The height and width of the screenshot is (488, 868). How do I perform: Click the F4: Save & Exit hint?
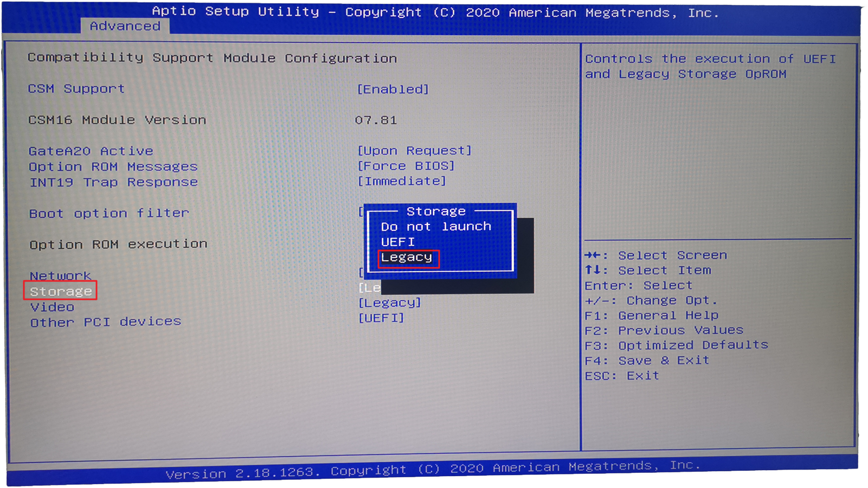click(647, 361)
